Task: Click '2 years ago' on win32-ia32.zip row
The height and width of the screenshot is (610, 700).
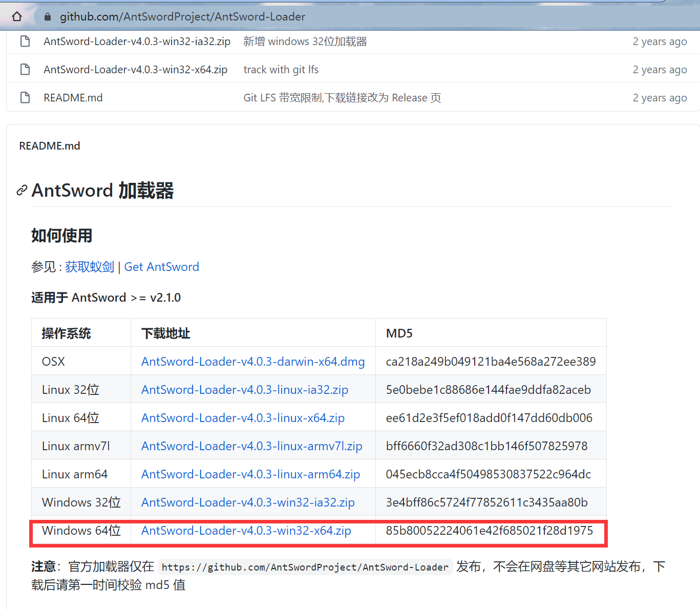Action: tap(660, 41)
